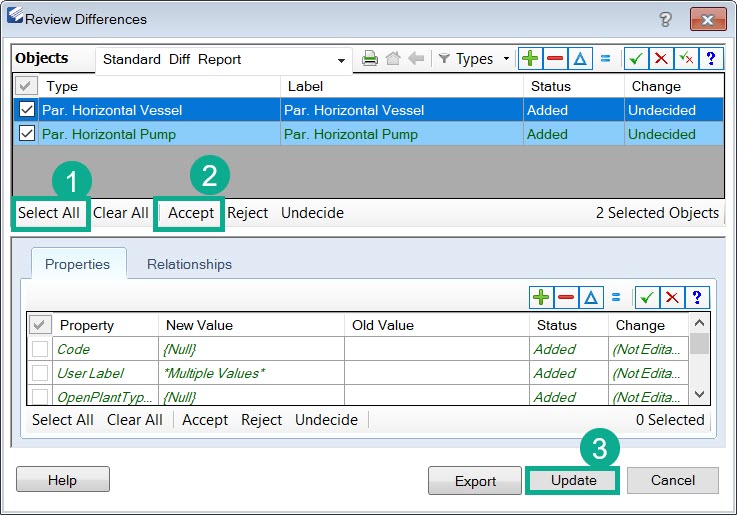Toggle the check-and-X undecided filter in Objects toolbar
The width and height of the screenshot is (737, 515).
pyautogui.click(x=686, y=59)
